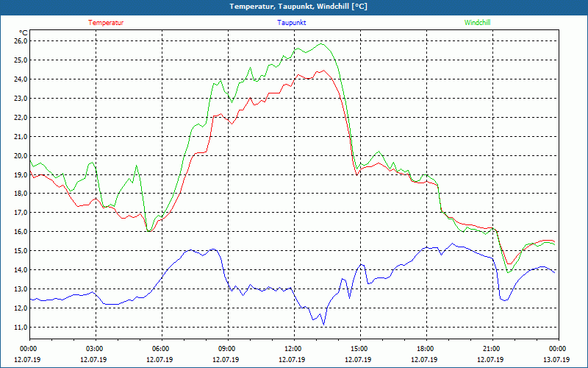
Task: Click the 18:00 time axis label
Action: click(x=424, y=349)
